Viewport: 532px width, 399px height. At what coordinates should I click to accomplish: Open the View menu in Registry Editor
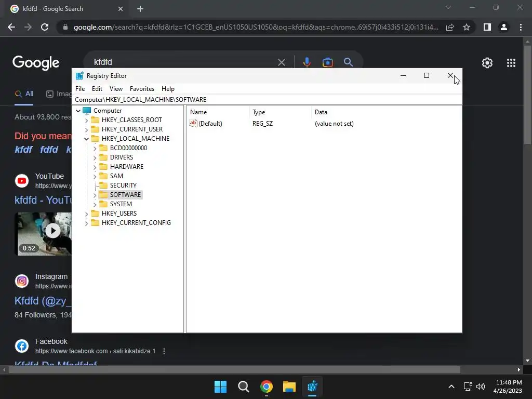(116, 88)
